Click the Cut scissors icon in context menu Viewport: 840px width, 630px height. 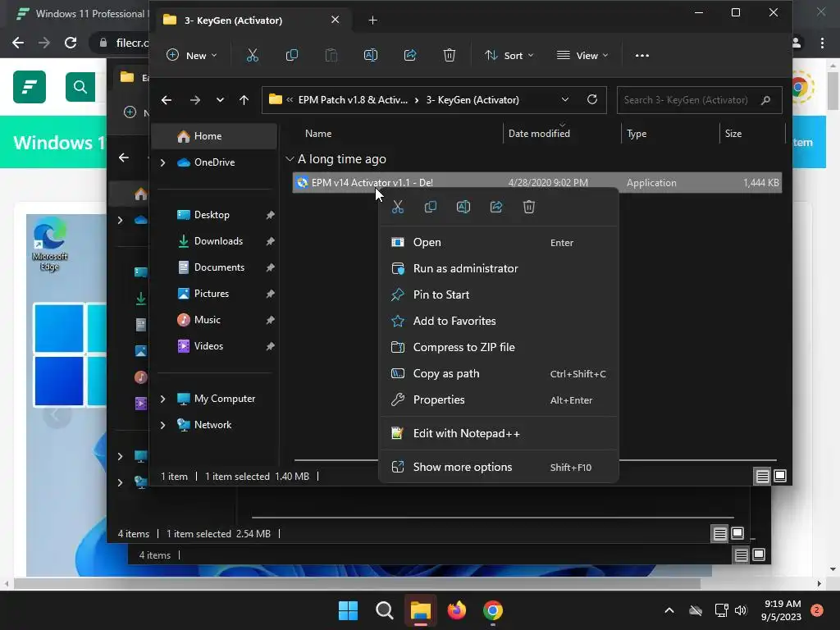398,207
